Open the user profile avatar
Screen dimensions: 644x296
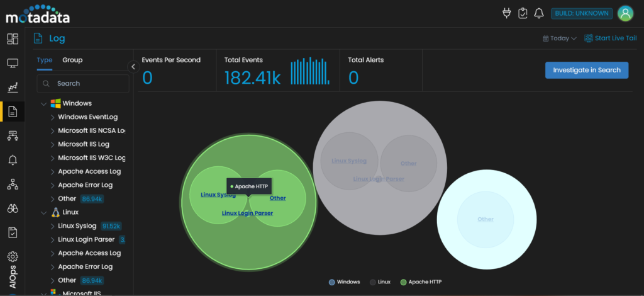(625, 13)
